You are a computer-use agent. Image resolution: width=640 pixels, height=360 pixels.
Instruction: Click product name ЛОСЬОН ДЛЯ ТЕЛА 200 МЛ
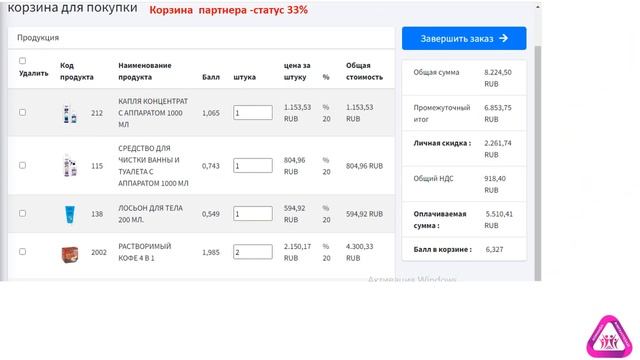click(151, 214)
